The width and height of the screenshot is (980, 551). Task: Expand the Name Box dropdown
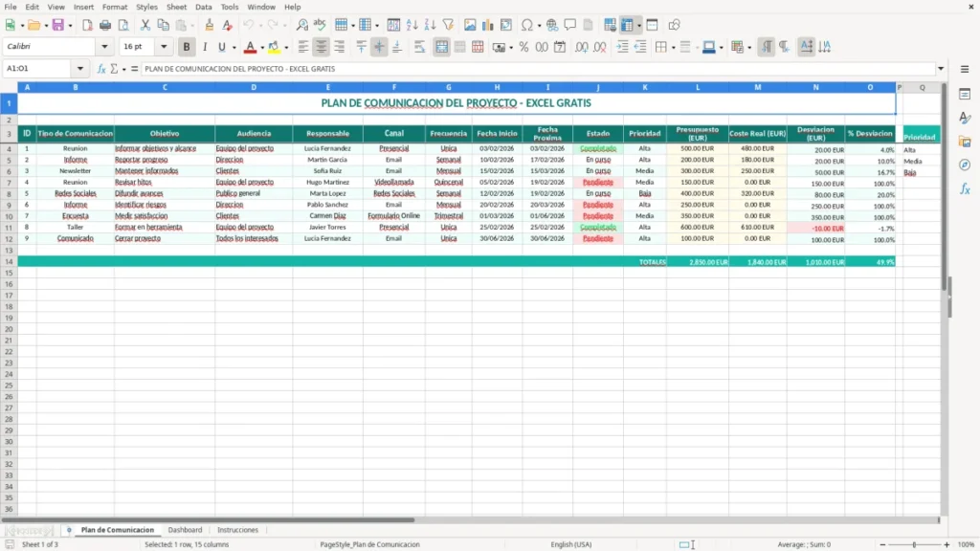(x=80, y=69)
